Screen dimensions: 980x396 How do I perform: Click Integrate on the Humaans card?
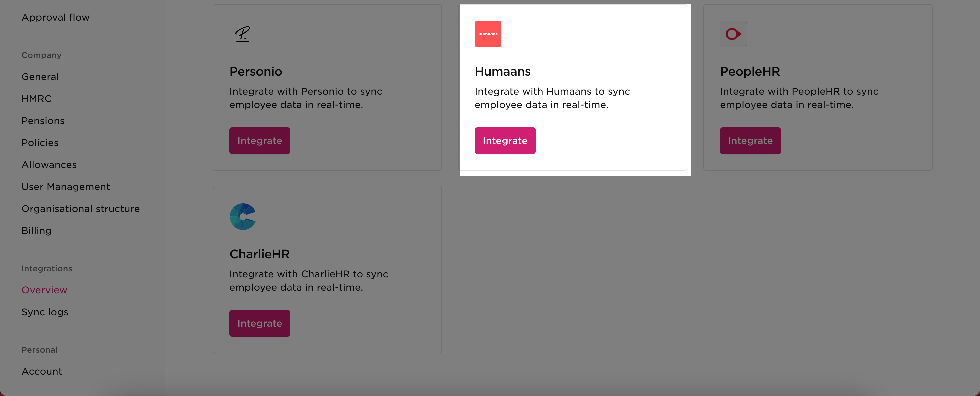coord(505,140)
